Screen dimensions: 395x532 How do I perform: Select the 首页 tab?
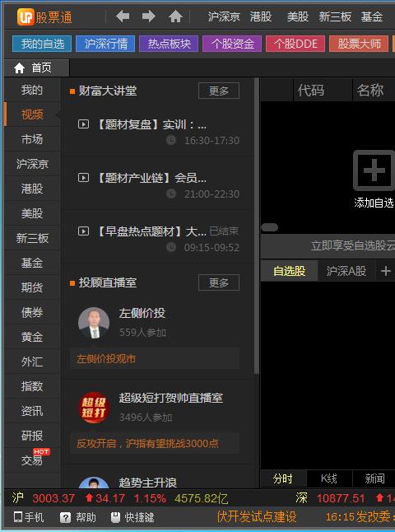(x=36, y=68)
